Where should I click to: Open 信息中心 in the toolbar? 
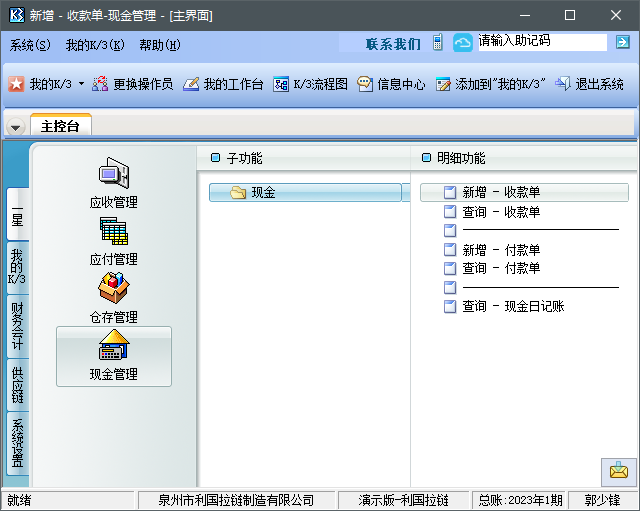pyautogui.click(x=391, y=84)
